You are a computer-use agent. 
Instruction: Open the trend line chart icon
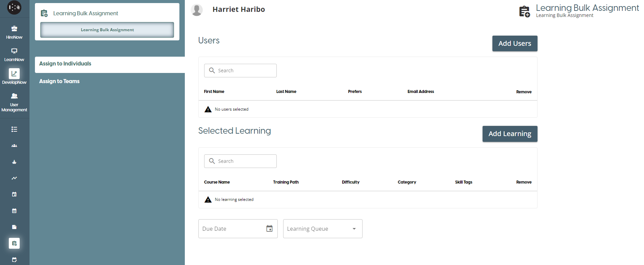pyautogui.click(x=14, y=178)
